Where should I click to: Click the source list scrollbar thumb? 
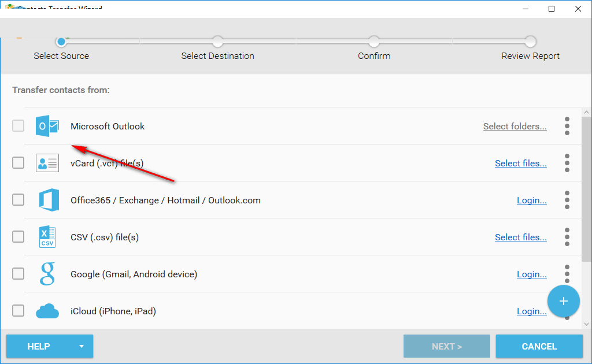(586, 188)
